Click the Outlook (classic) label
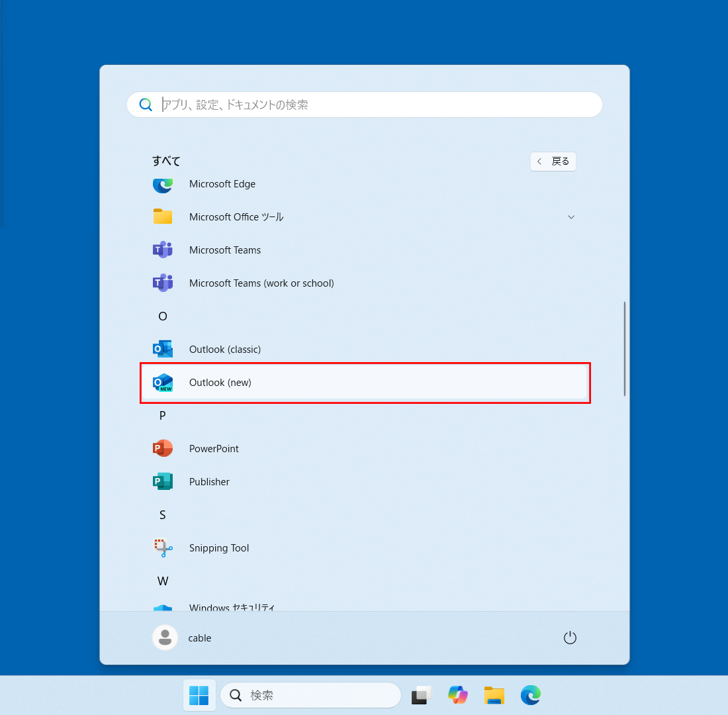The height and width of the screenshot is (715, 728). click(225, 350)
